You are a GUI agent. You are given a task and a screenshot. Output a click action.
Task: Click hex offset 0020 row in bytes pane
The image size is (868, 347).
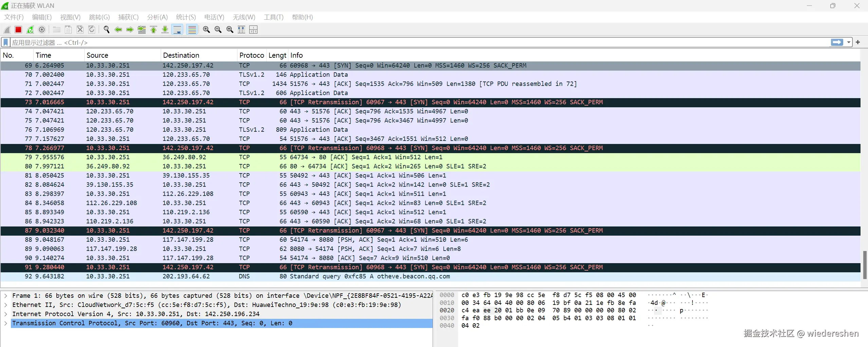tap(447, 310)
